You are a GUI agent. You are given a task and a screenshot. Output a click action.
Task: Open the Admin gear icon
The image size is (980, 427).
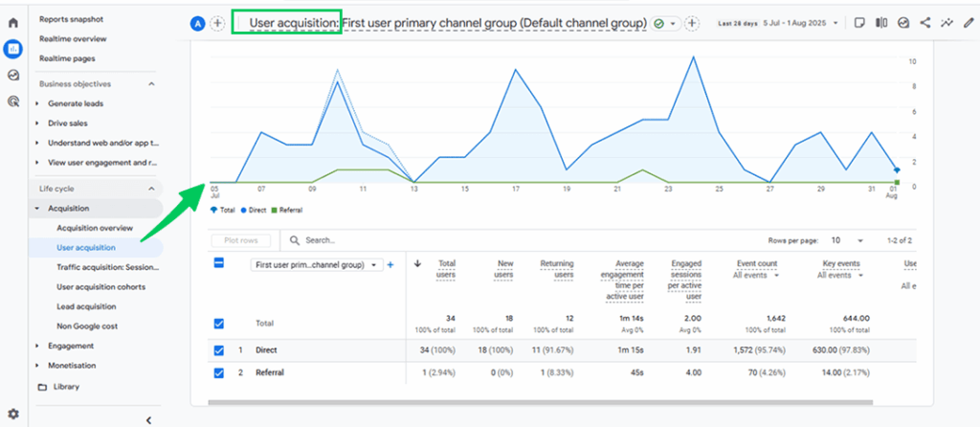click(13, 414)
